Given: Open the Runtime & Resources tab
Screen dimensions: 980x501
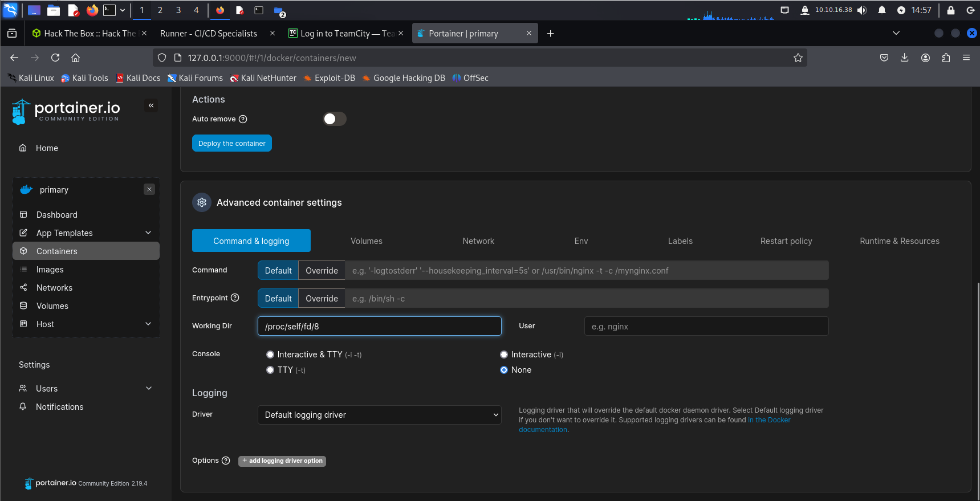Looking at the screenshot, I should click(899, 241).
